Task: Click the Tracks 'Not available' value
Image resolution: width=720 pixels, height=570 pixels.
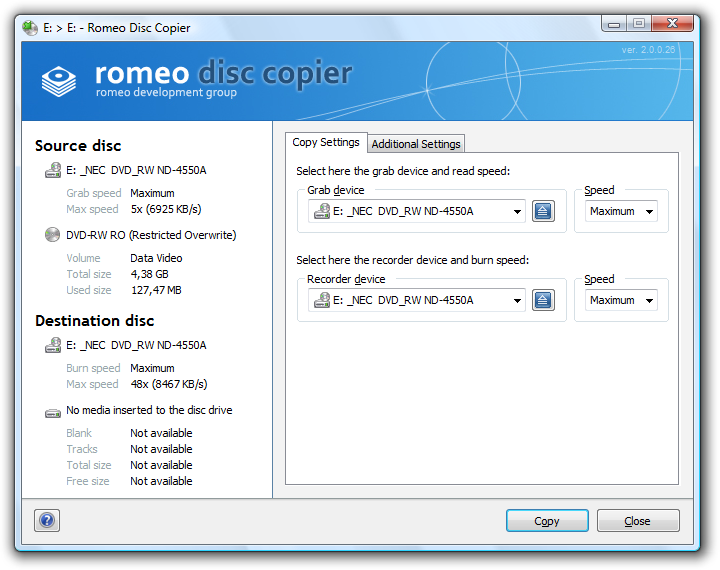Action: [161, 449]
